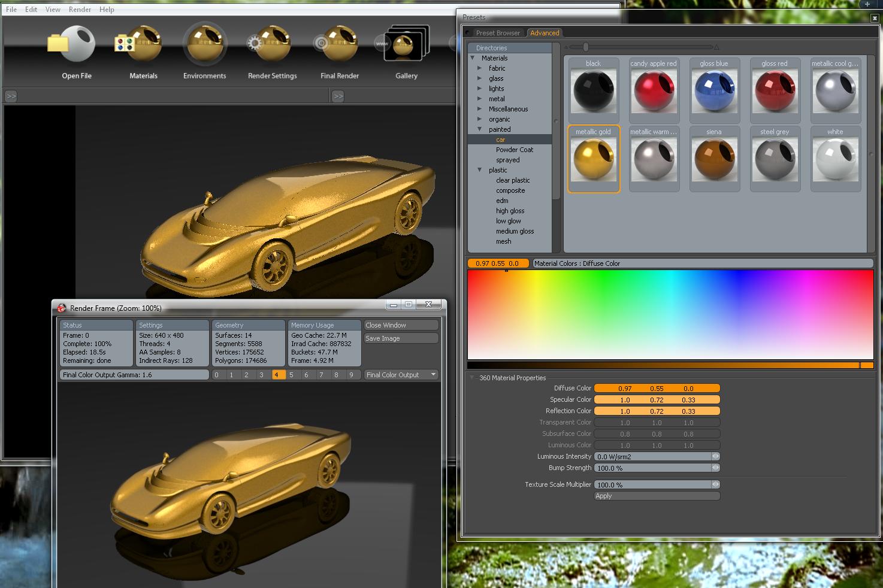Click the Open File folder icon
The width and height of the screenshot is (883, 588).
pyautogui.click(x=72, y=44)
